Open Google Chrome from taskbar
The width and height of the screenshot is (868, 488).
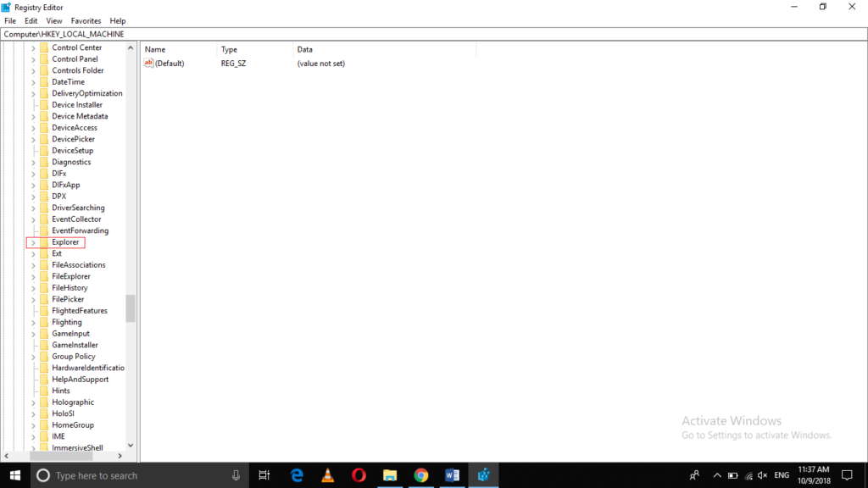[421, 475]
